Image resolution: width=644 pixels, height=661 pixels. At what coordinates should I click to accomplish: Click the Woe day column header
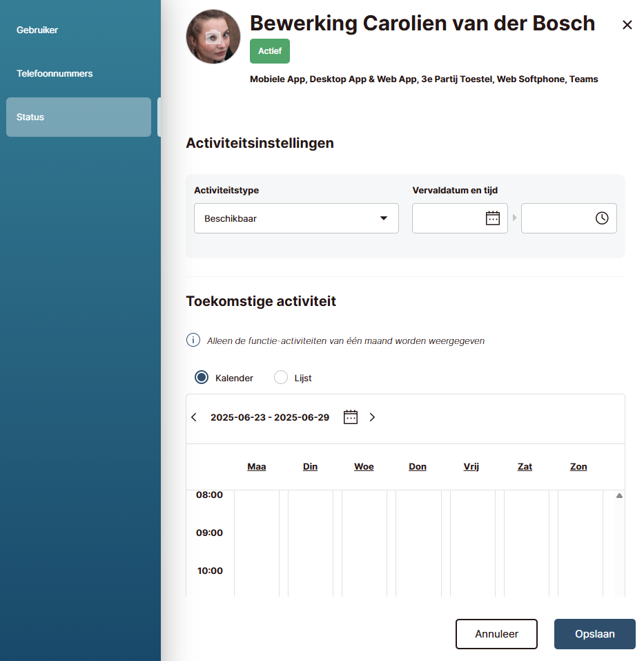pyautogui.click(x=364, y=467)
